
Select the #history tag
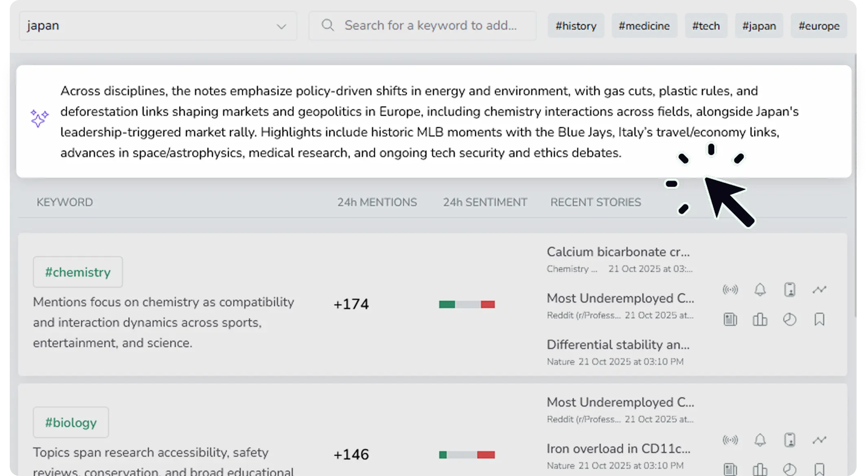pyautogui.click(x=576, y=26)
